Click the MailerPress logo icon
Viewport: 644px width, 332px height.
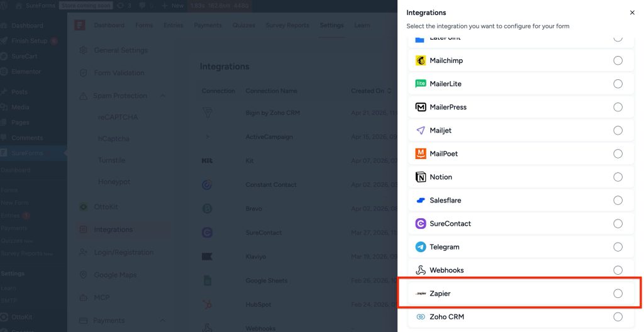pos(421,108)
